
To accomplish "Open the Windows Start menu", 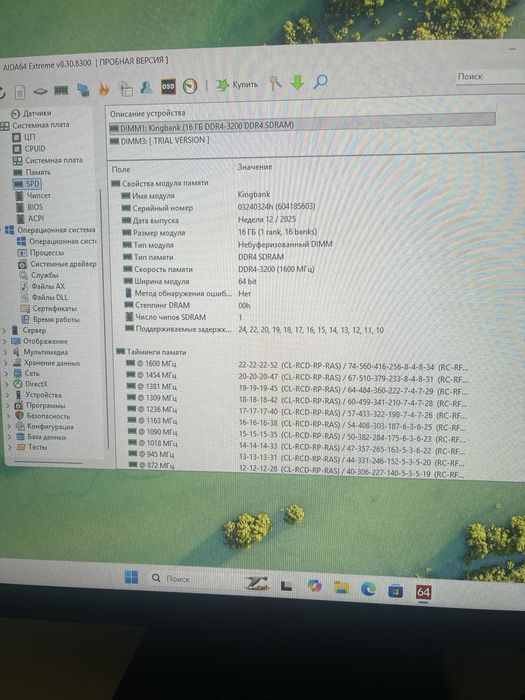I will [131, 577].
